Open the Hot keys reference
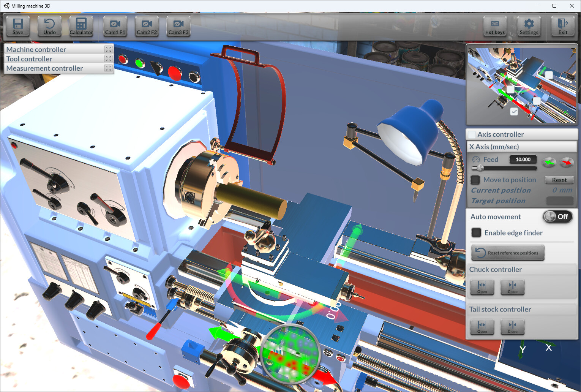Image resolution: width=581 pixels, height=392 pixels. pyautogui.click(x=495, y=26)
